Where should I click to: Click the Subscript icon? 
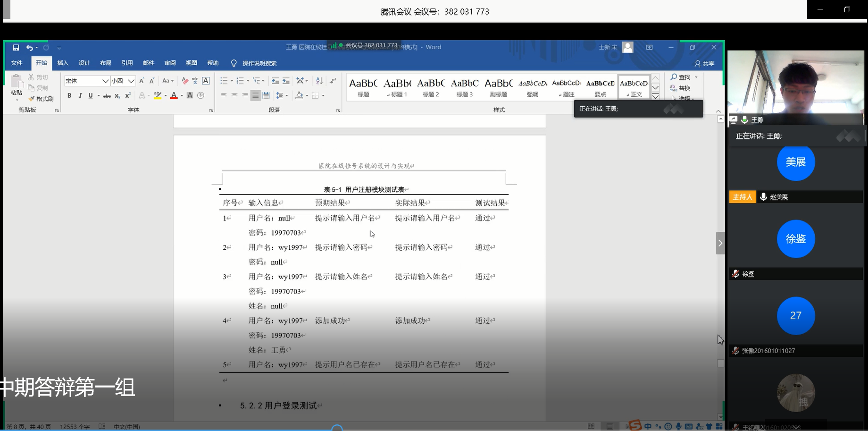coord(117,96)
